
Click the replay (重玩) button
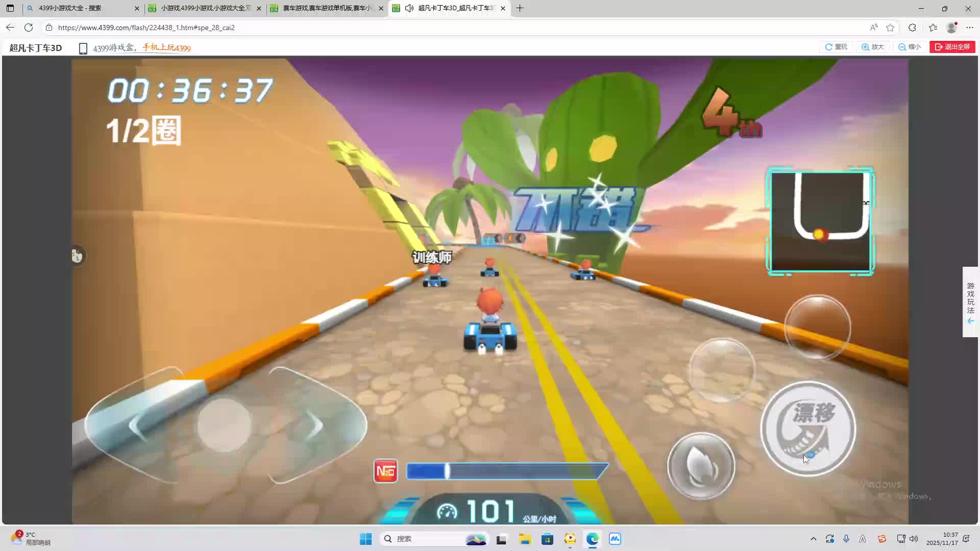click(836, 47)
